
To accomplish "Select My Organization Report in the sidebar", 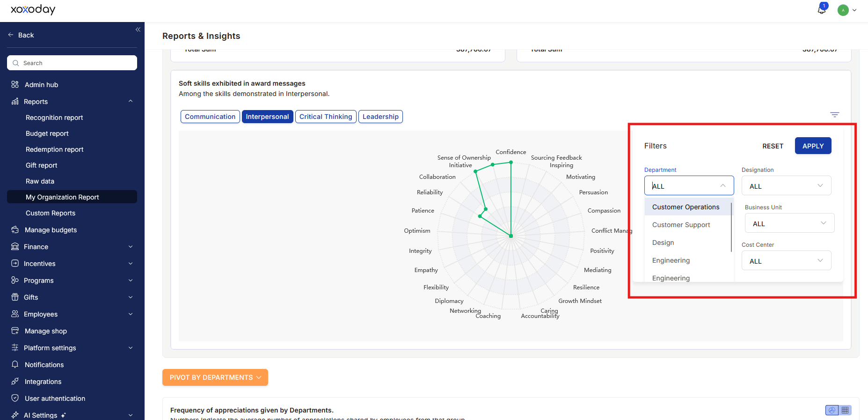I will pos(72,197).
